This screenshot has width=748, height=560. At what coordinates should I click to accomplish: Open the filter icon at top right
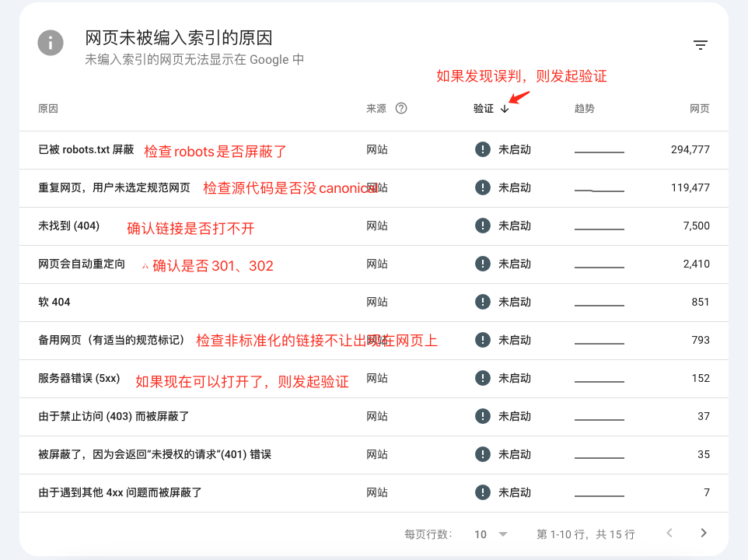[701, 44]
